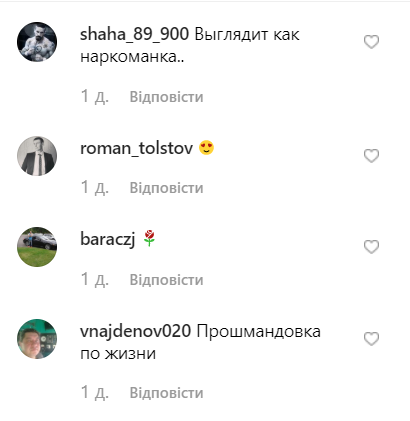Reply to shaha_89_900 via Відповісти
The width and height of the screenshot is (410, 421).
coord(166,97)
